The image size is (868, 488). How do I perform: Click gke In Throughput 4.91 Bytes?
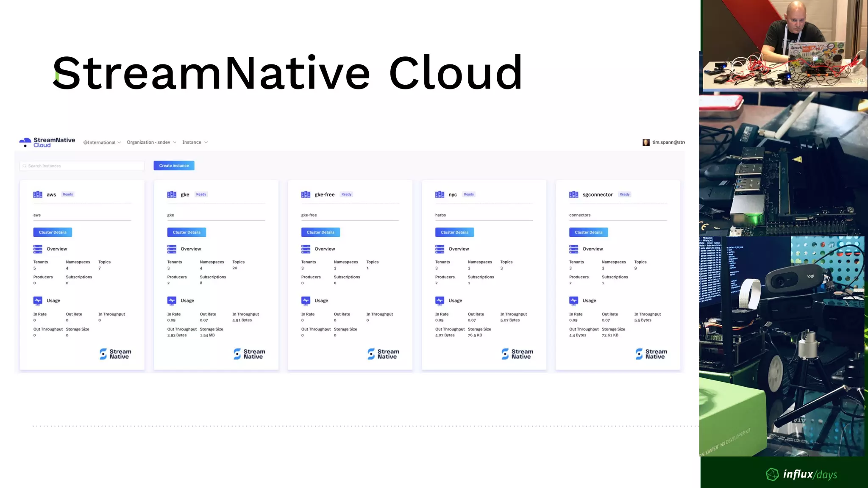coord(242,320)
